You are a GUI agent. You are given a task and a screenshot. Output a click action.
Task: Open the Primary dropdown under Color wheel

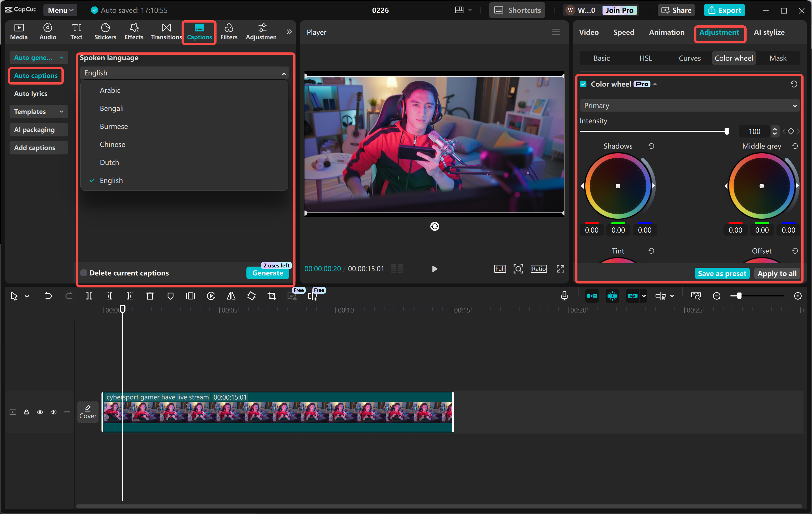click(x=689, y=105)
